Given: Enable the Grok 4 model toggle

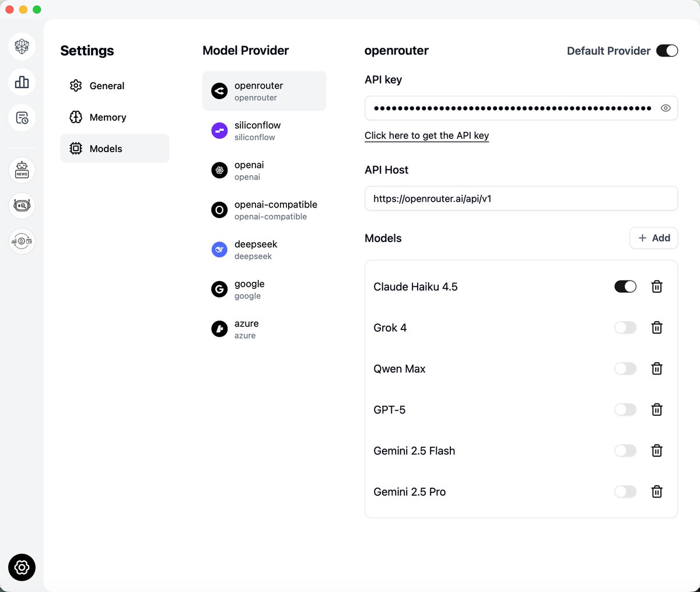Looking at the screenshot, I should 625,328.
